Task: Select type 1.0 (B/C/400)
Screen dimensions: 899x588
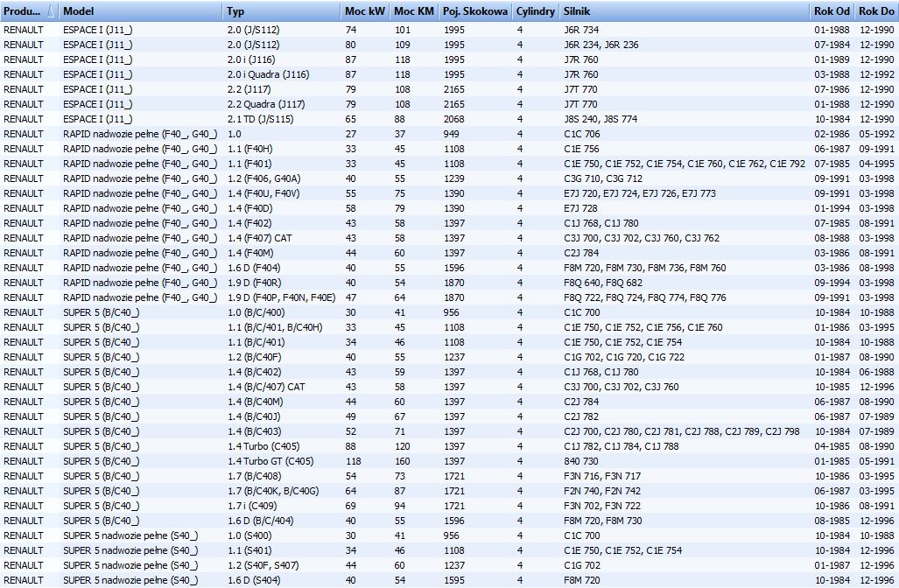Action: pyautogui.click(x=256, y=313)
